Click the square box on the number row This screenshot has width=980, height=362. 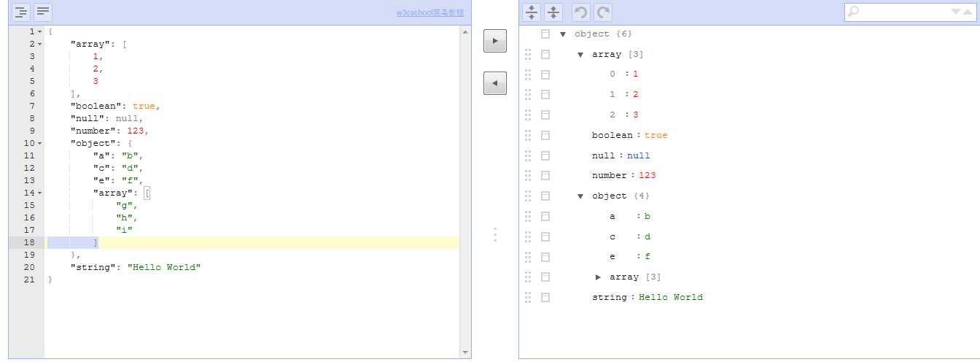pos(545,175)
